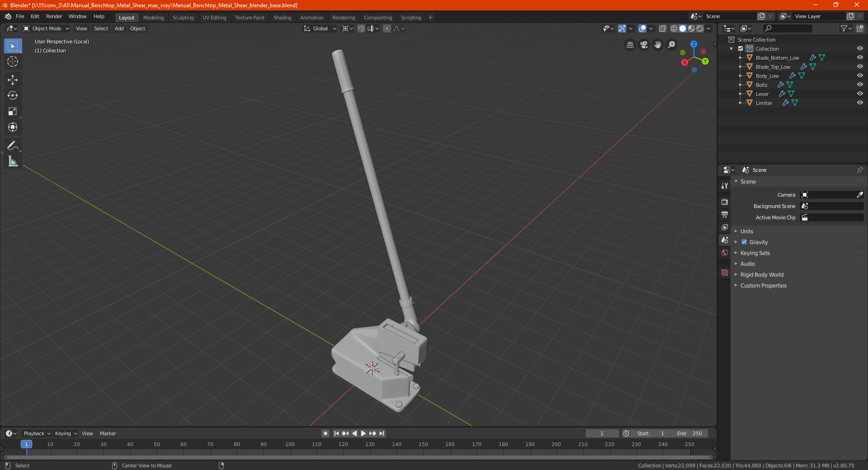Hide the Body_Low object
This screenshot has width=868, height=470.
[x=859, y=75]
